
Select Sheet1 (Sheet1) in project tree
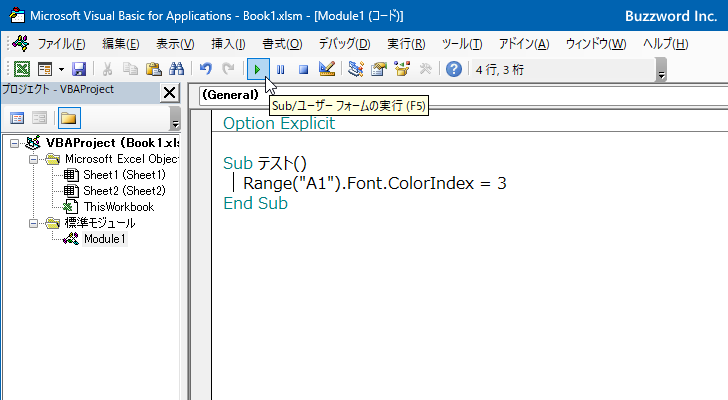124,175
